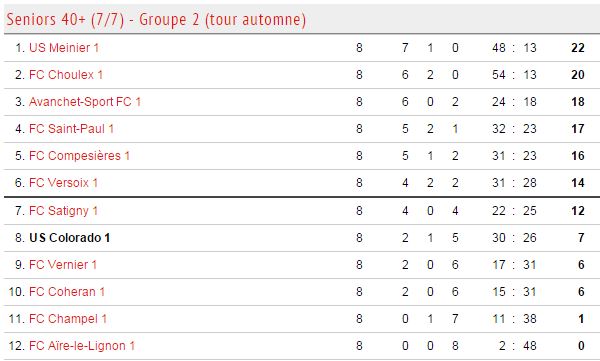Click FC Choulex's 54 : 13 goal record

(514, 75)
